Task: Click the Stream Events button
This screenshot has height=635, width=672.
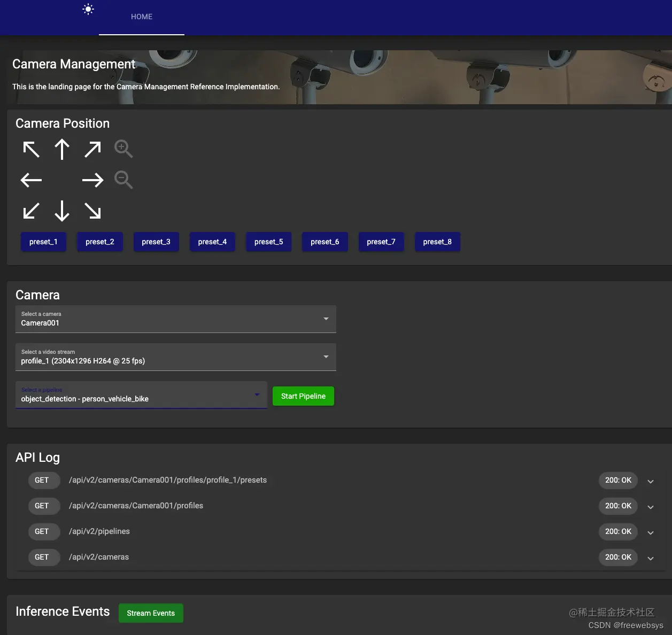Action: click(151, 613)
